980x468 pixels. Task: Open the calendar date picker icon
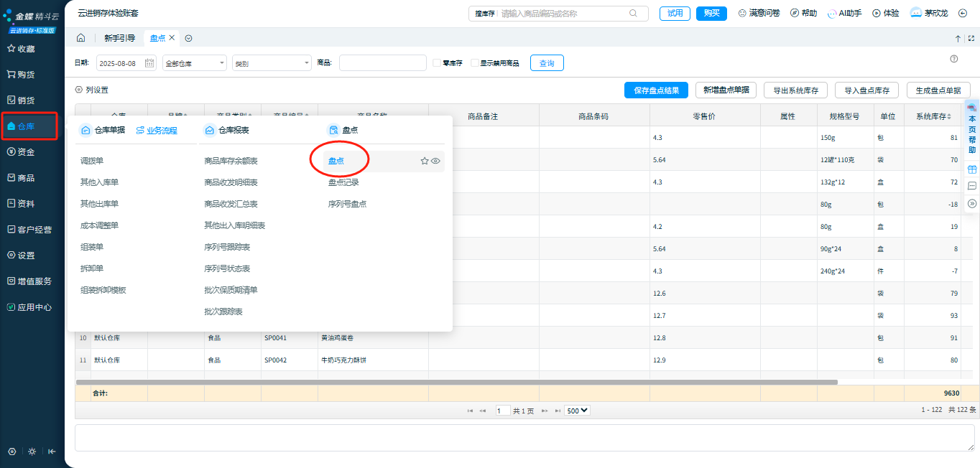tap(149, 63)
